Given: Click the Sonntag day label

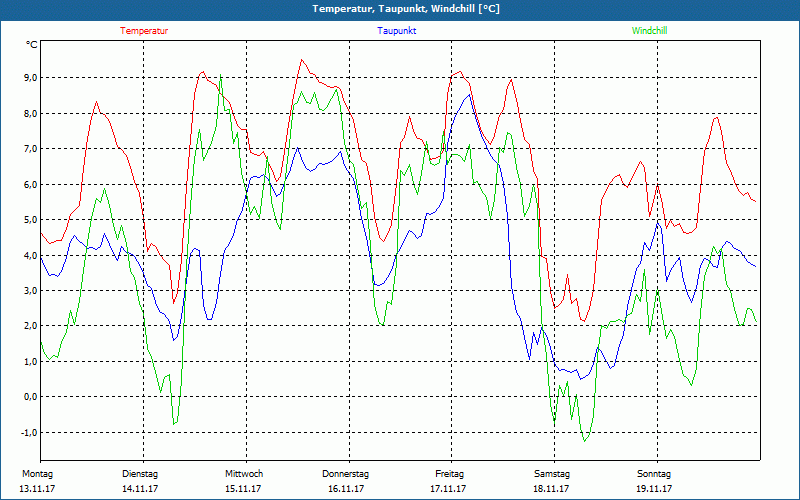Looking at the screenshot, I should click(654, 474).
